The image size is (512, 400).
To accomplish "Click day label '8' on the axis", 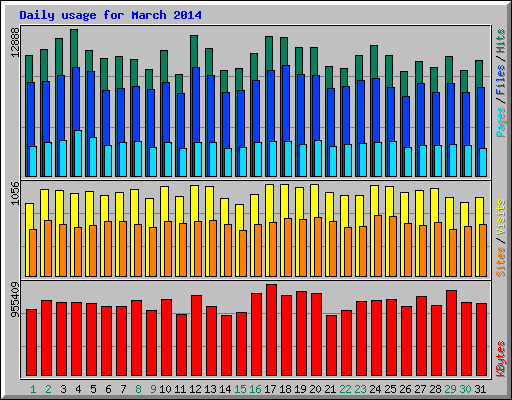I will click(138, 389).
